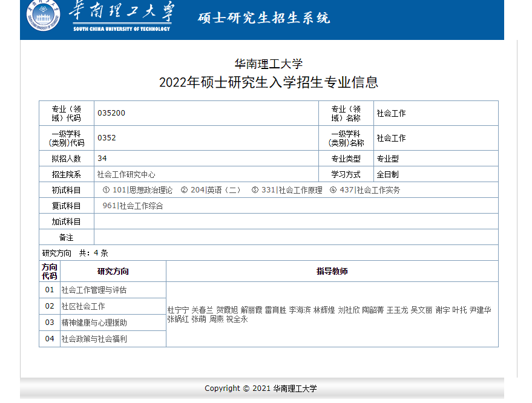This screenshot has height=403, width=532.
Task: Click the 指导教师 column header
Action: point(332,271)
